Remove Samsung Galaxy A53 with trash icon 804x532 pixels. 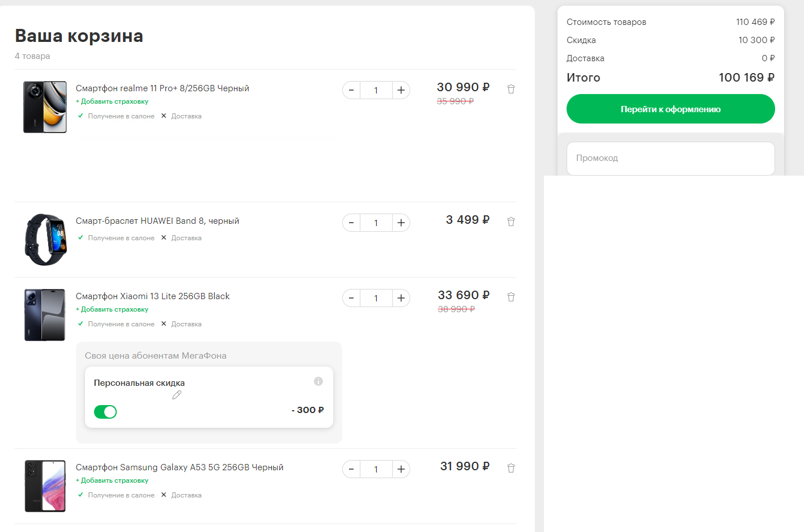pos(511,468)
